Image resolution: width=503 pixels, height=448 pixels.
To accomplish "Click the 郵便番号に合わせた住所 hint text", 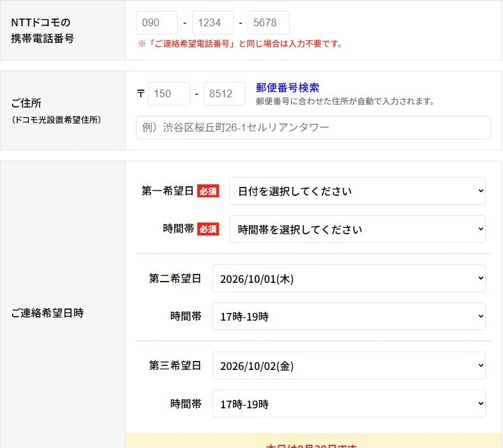I will click(345, 101).
